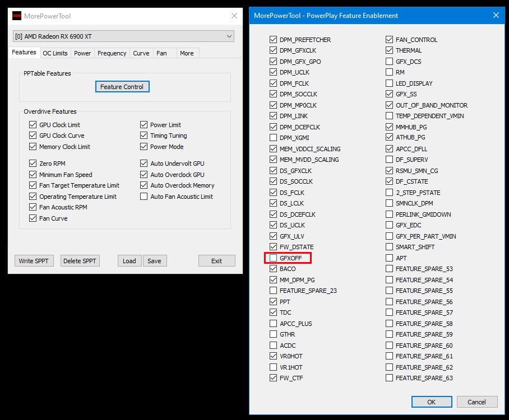Click the Write SPPT button
Image resolution: width=509 pixels, height=420 pixels.
coord(34,261)
